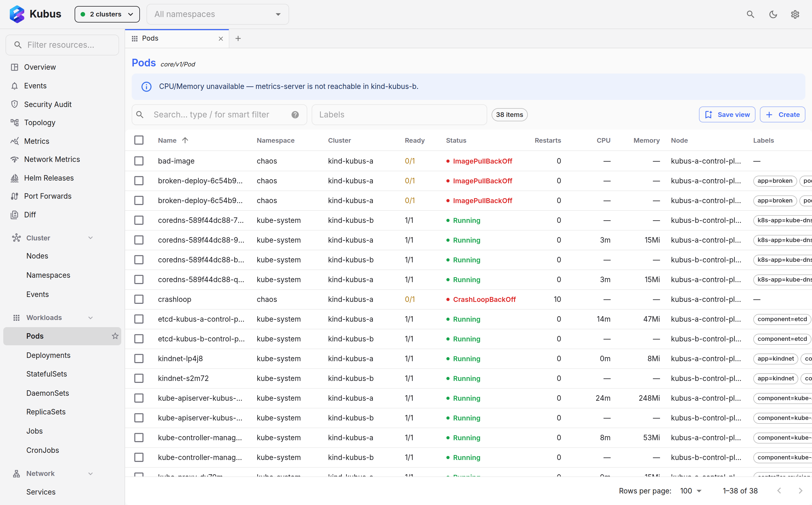Click the Topology icon in sidebar

coord(14,123)
